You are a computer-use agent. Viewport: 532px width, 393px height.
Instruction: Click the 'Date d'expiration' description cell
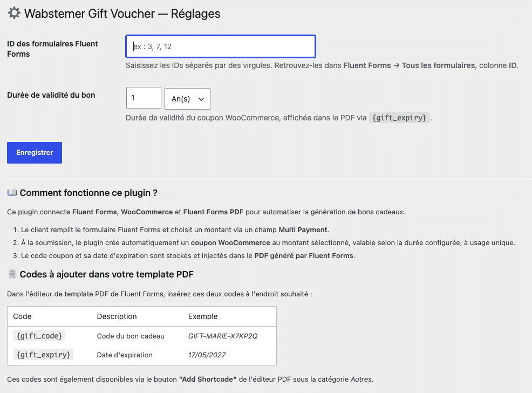pyautogui.click(x=125, y=355)
